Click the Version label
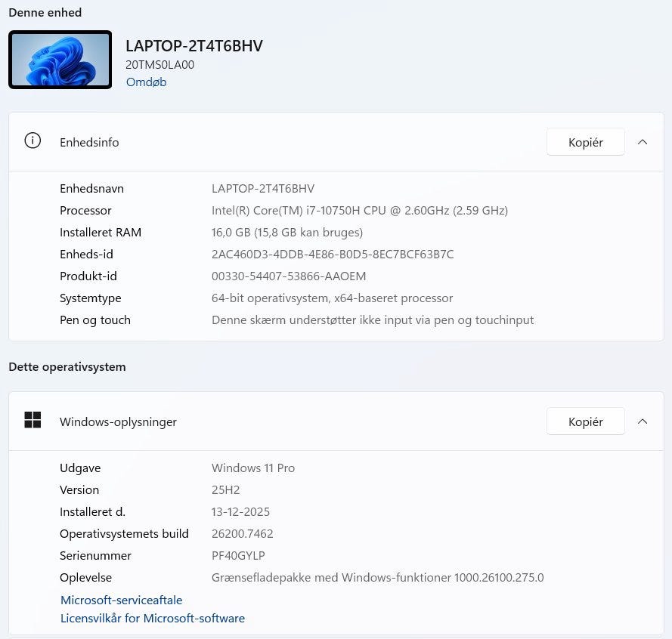Viewport: 672px width, 639px height. click(79, 489)
